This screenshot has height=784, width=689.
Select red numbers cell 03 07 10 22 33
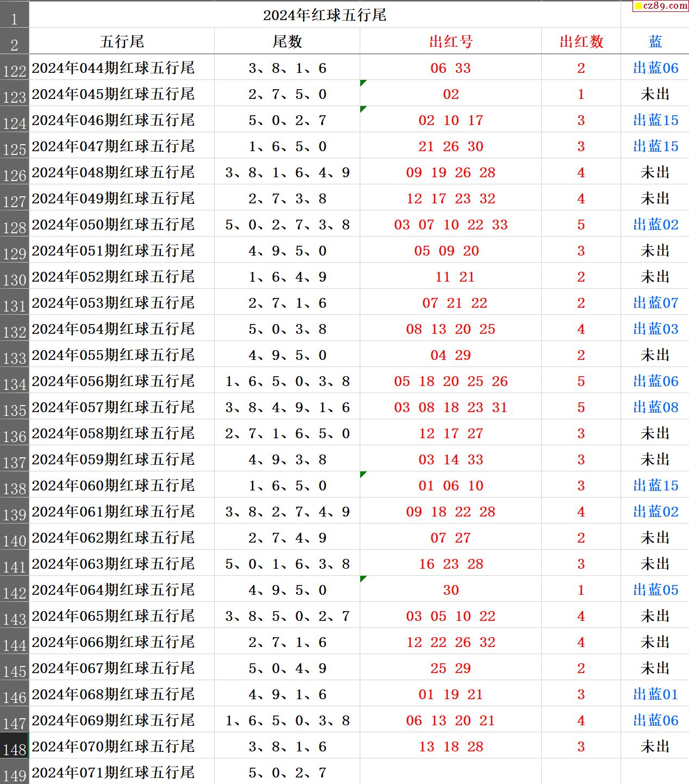click(x=450, y=224)
